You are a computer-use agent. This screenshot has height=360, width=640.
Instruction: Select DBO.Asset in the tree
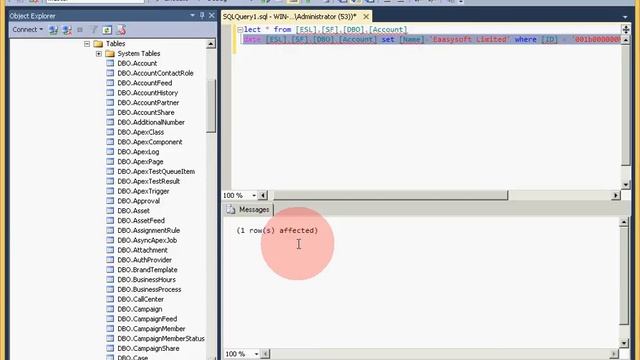(x=133, y=211)
